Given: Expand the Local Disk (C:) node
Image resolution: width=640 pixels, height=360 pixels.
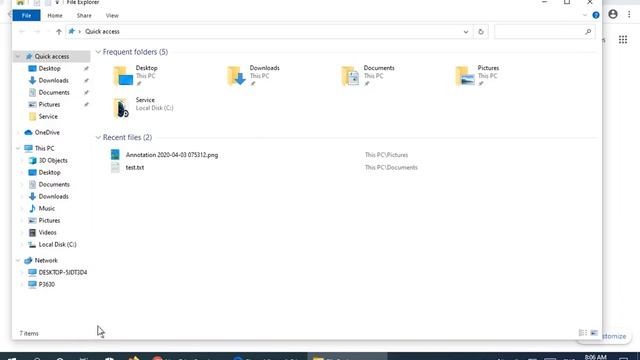Looking at the screenshot, I should point(22,244).
